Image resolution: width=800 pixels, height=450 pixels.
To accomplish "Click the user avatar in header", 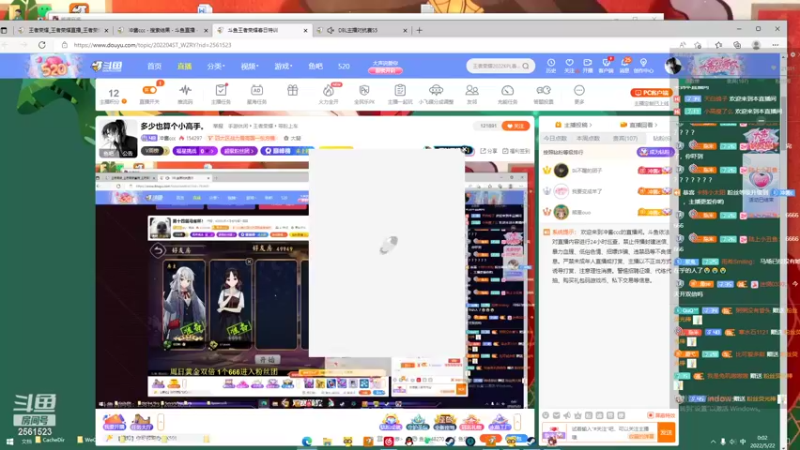I will [673, 65].
